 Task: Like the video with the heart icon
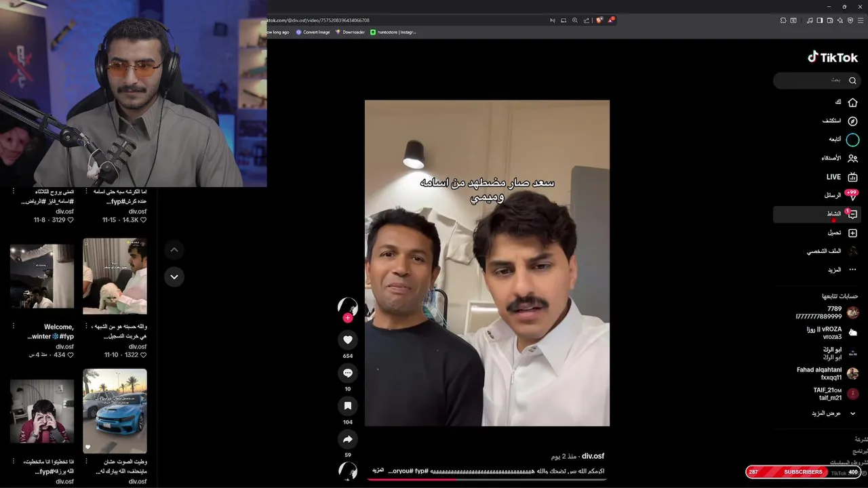(348, 340)
